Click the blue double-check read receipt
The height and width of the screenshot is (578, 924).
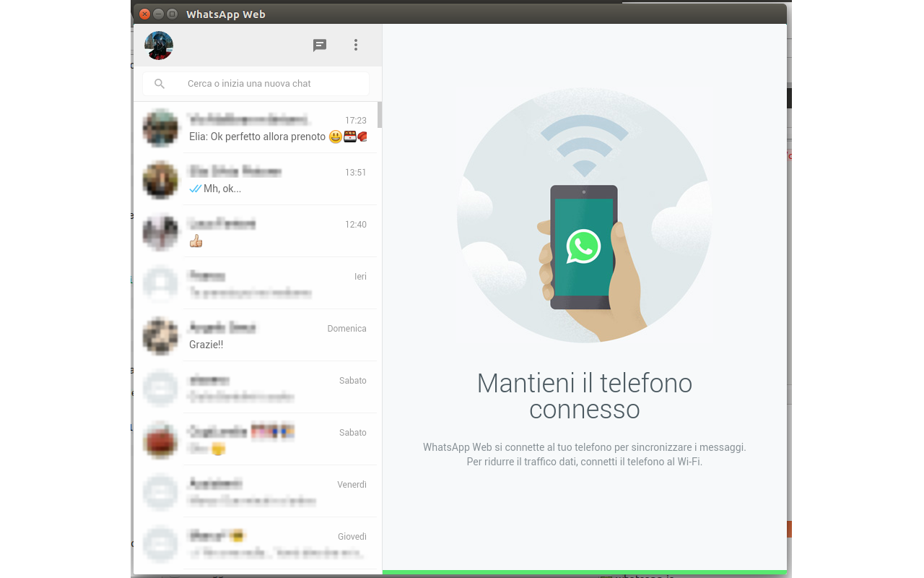pos(195,189)
